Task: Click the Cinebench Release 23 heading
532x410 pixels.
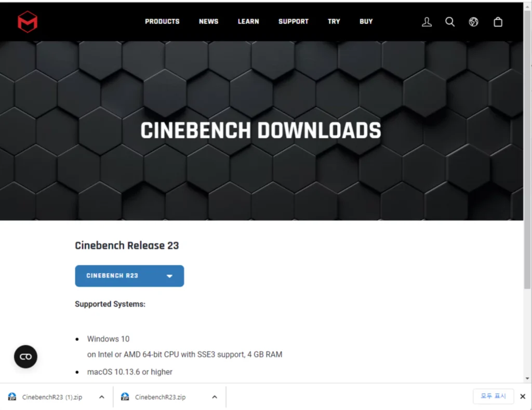Action: 127,245
